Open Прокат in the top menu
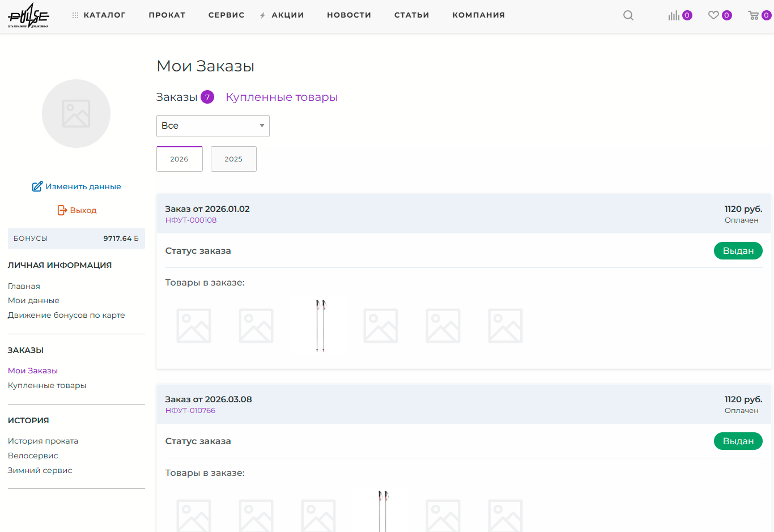Screen dimensions: 774x532 point(167,15)
